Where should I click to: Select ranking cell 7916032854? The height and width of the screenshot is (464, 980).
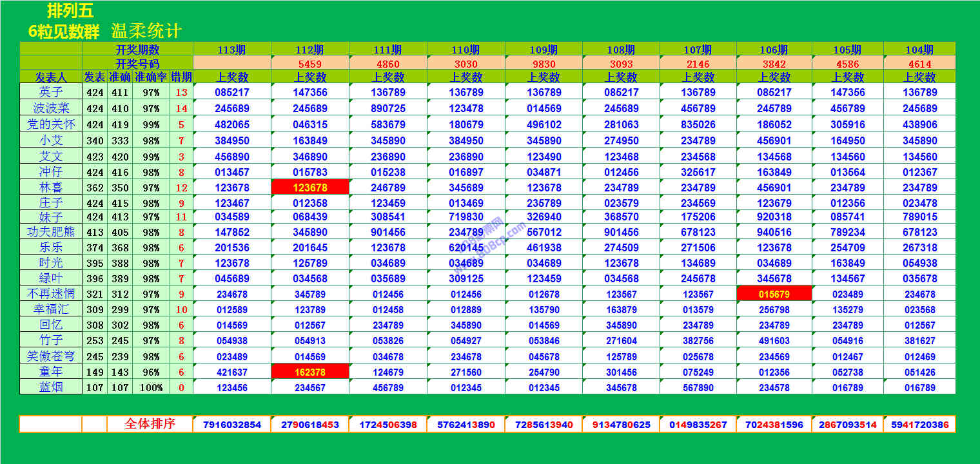coord(231,425)
